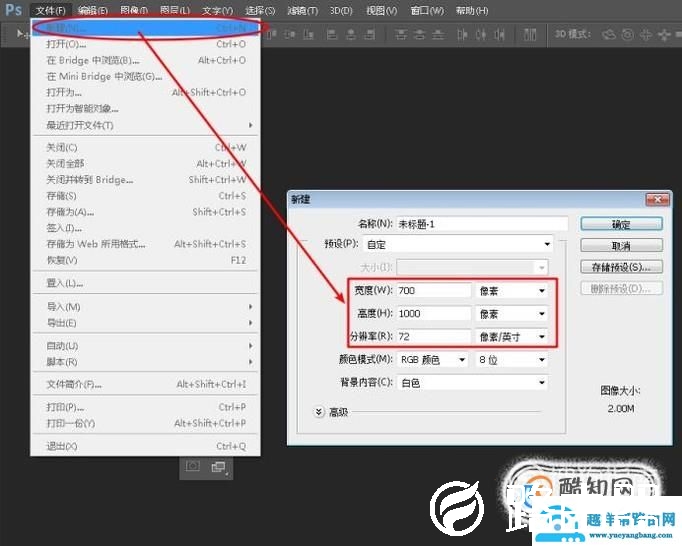Choose 在 Mini Bridge 中浏览 menu item

pos(145,76)
